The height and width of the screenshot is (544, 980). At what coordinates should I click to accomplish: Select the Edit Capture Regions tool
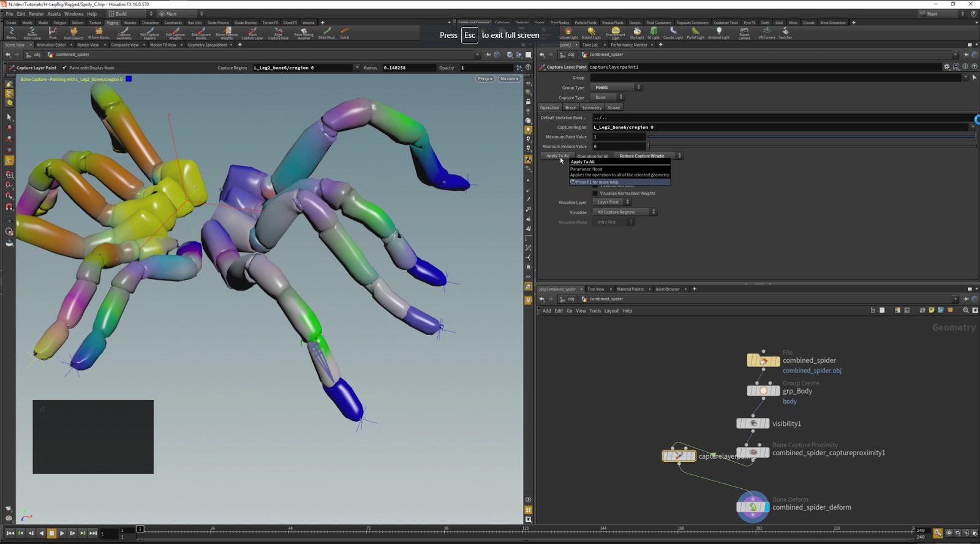click(x=149, y=32)
